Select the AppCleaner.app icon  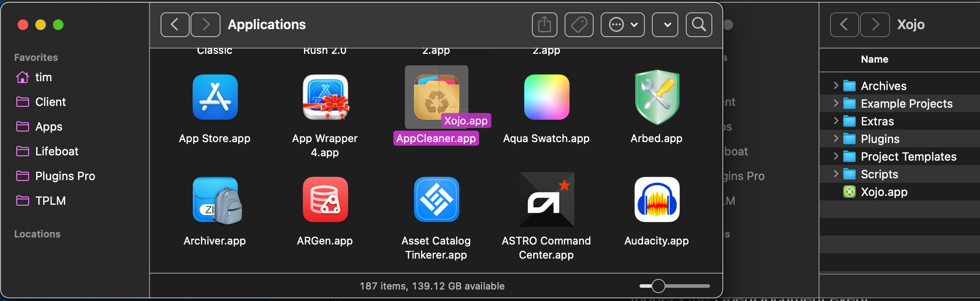pyautogui.click(x=436, y=97)
